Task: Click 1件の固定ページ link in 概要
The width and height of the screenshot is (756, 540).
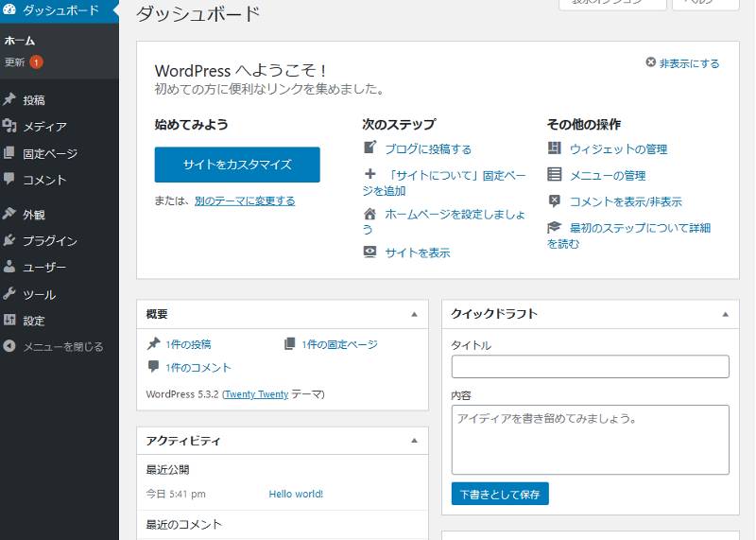Action: (x=340, y=344)
